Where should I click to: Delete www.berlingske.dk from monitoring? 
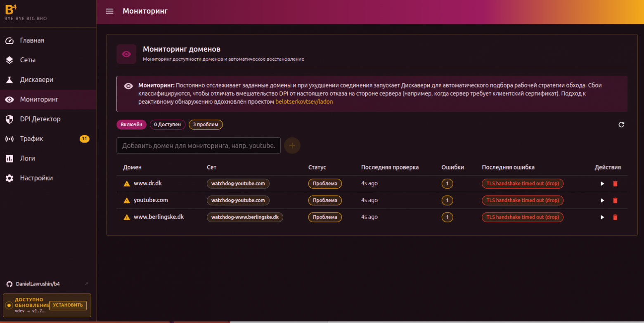tap(615, 217)
